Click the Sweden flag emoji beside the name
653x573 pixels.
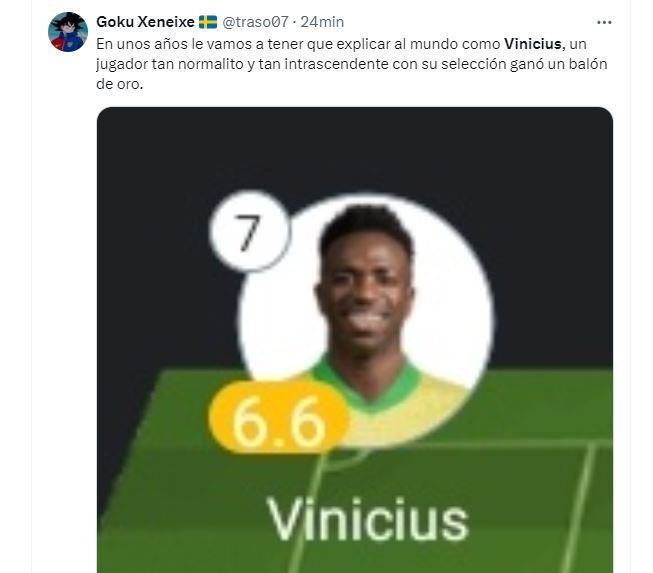(x=208, y=22)
